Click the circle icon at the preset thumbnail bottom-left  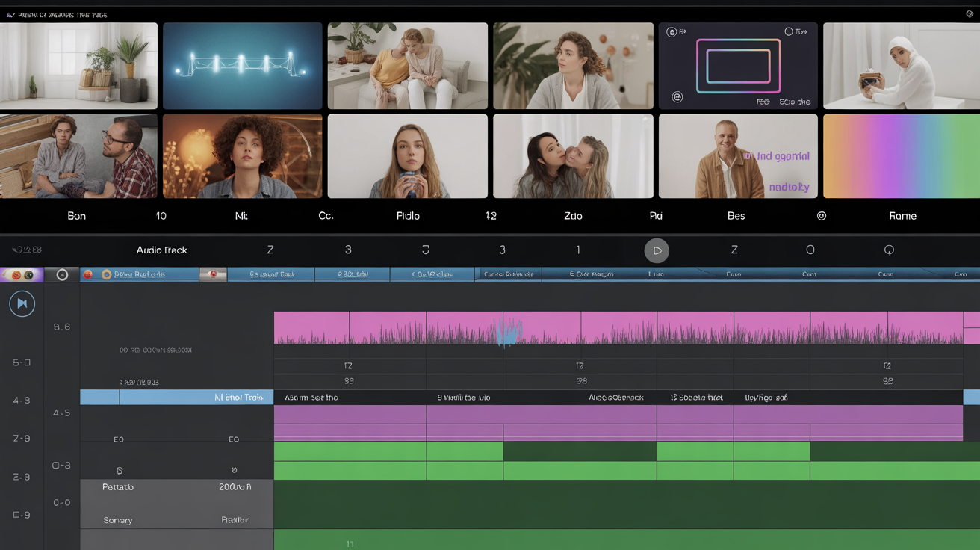(677, 97)
